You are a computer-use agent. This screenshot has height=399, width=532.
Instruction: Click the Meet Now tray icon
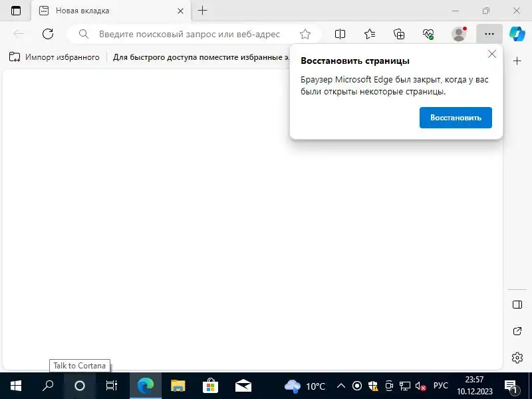click(389, 386)
